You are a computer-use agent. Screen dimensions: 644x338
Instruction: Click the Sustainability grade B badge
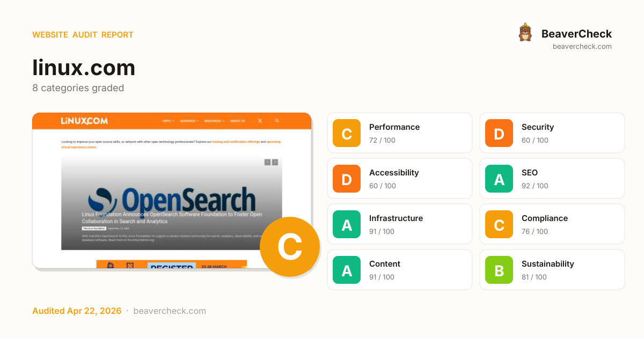(499, 270)
